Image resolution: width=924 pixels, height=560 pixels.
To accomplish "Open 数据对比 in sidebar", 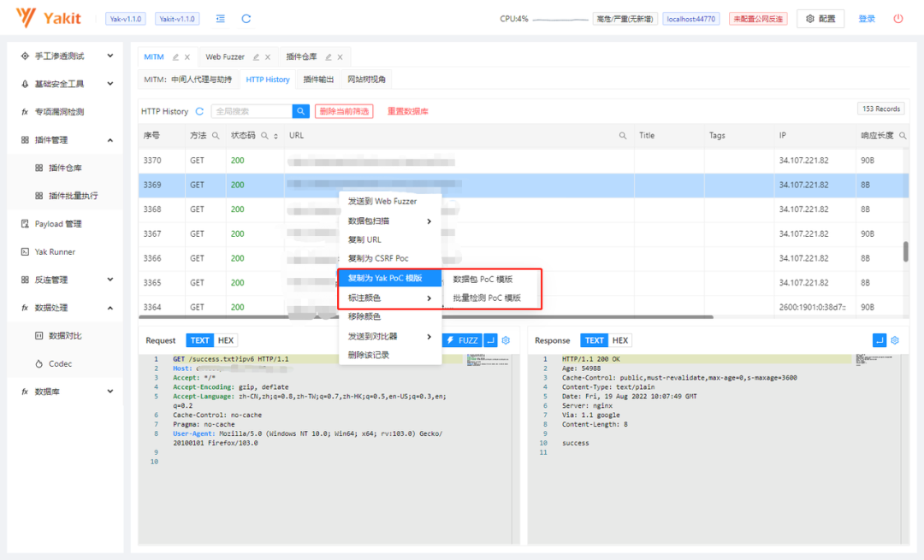I will click(65, 336).
